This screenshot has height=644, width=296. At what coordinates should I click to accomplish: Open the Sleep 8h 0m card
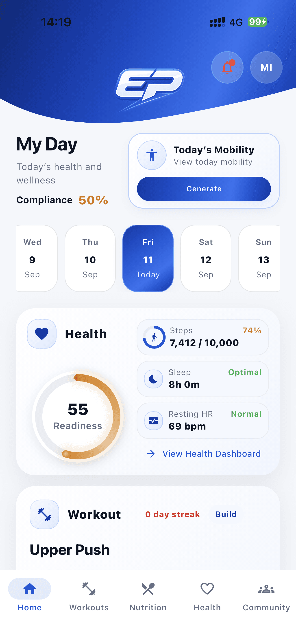pos(203,379)
